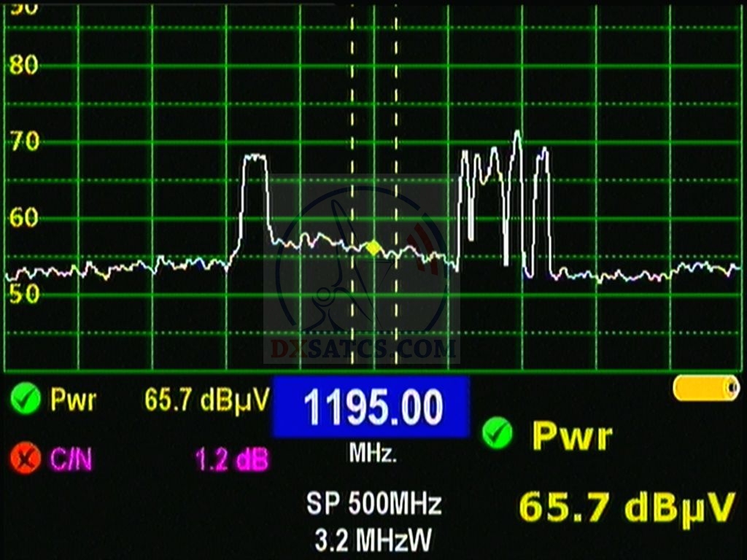The image size is (747, 560).
Task: Click the left dashed yellow bandwidth line
Action: point(352,182)
